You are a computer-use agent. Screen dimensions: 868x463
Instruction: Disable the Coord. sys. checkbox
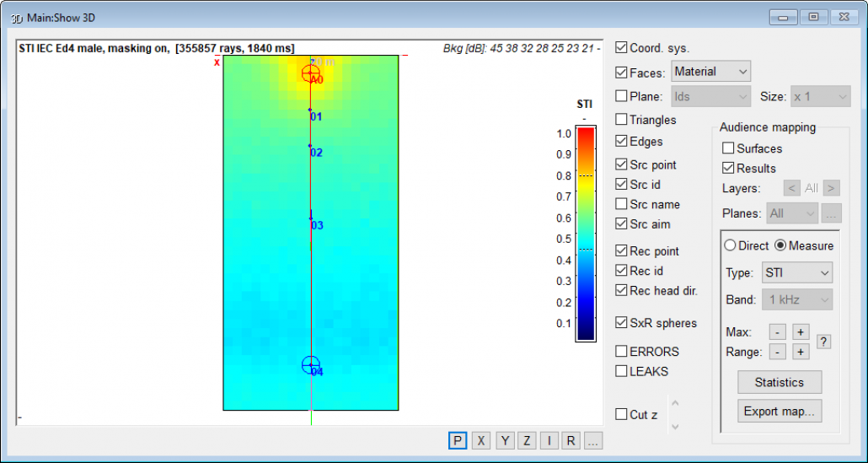(x=621, y=48)
